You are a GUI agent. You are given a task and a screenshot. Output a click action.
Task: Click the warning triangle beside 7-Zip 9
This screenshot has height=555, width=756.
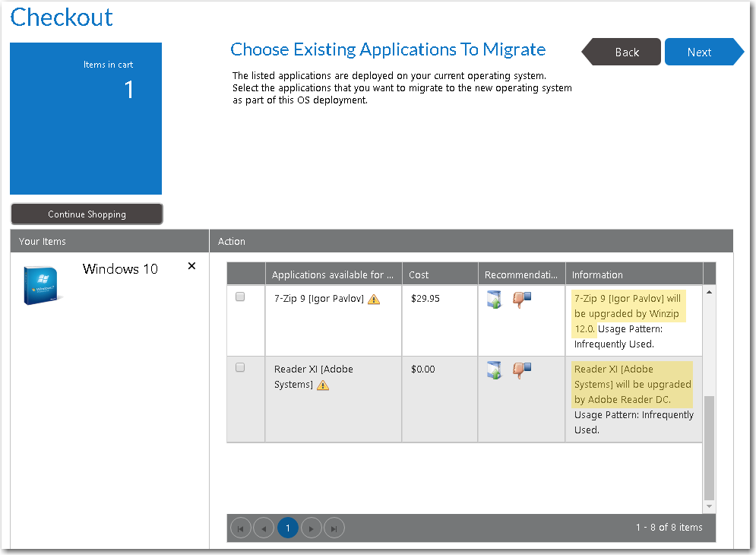click(374, 300)
